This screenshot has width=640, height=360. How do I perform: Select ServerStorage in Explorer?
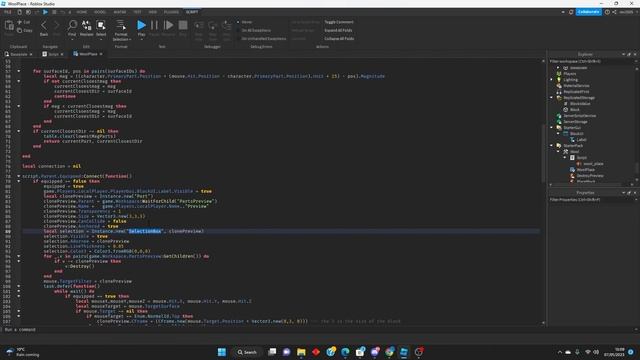click(575, 122)
